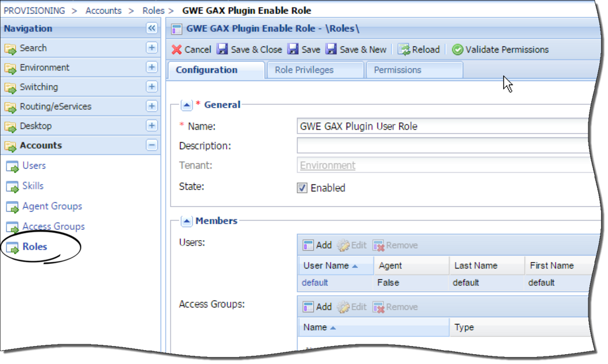
Task: Collapse the Members fieldset
Action: 186,221
